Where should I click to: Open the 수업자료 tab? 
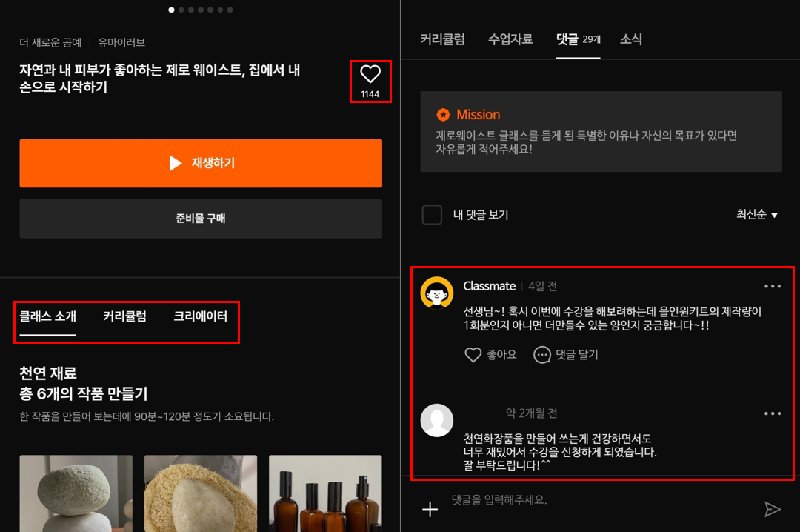(x=511, y=41)
